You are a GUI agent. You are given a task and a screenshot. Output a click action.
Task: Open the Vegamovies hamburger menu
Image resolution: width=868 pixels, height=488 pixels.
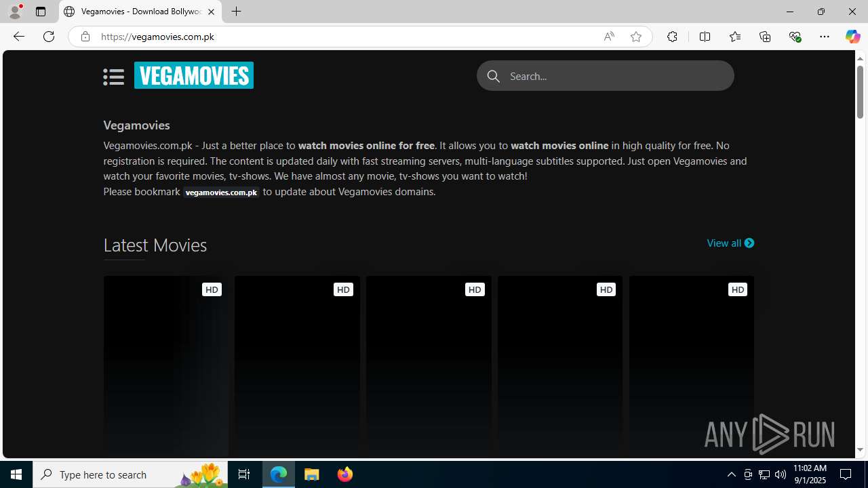pyautogui.click(x=113, y=77)
